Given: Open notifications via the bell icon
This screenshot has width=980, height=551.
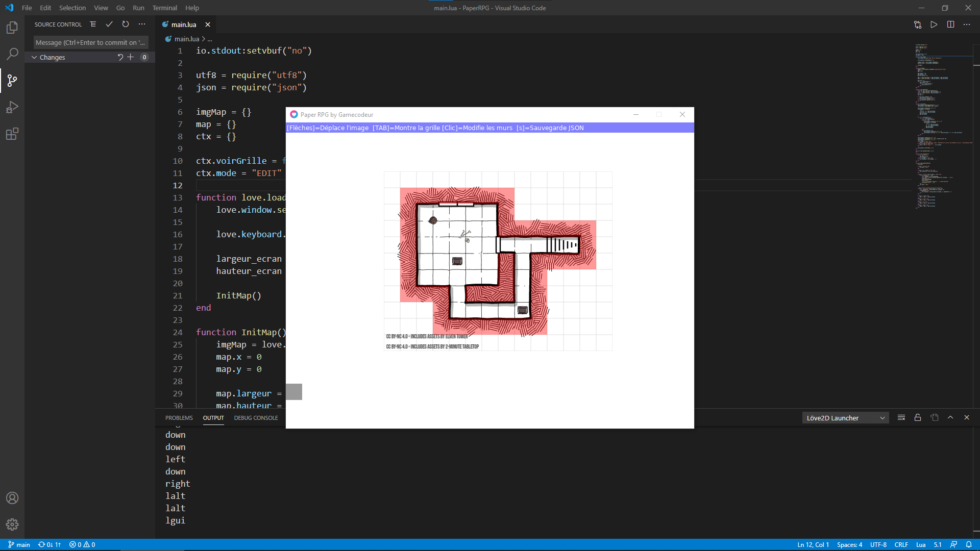Looking at the screenshot, I should [969, 544].
